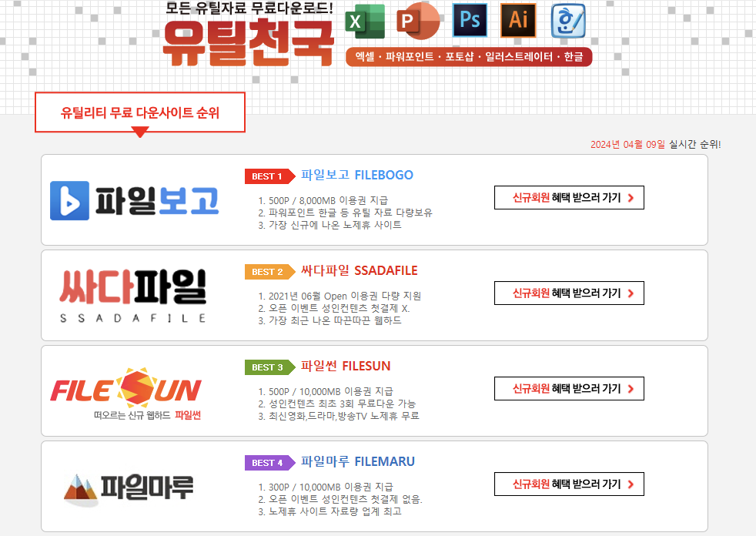The width and height of the screenshot is (756, 536).
Task: Click the text 오픈 이벤트 성인컨텐츠 첫결제 없음.
Action: tap(345, 499)
